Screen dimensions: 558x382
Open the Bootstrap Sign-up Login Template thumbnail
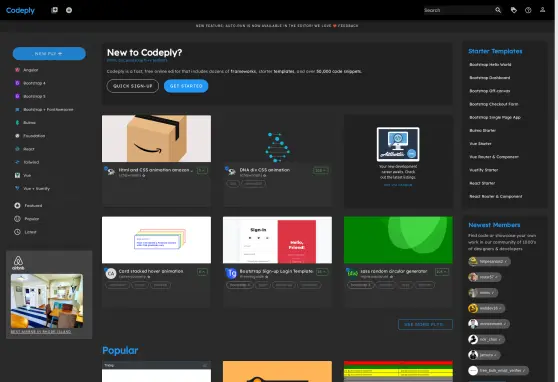click(x=278, y=240)
